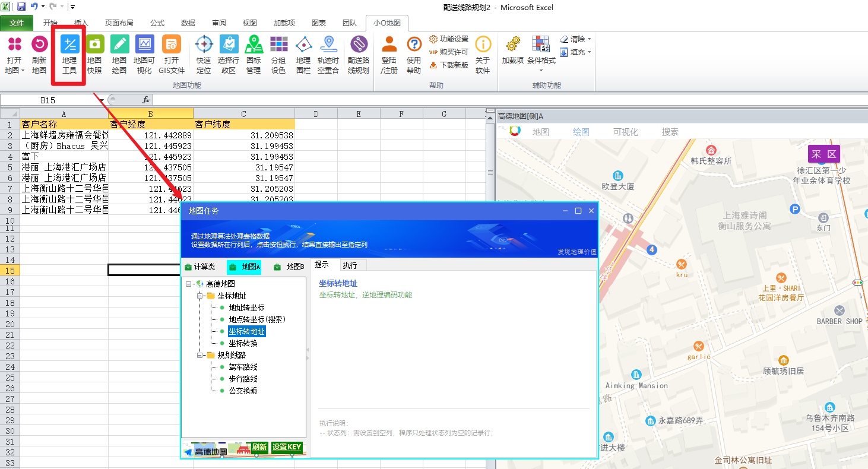Click the 登陆/注册 login icon
This screenshot has width=868, height=469.
pos(389,44)
